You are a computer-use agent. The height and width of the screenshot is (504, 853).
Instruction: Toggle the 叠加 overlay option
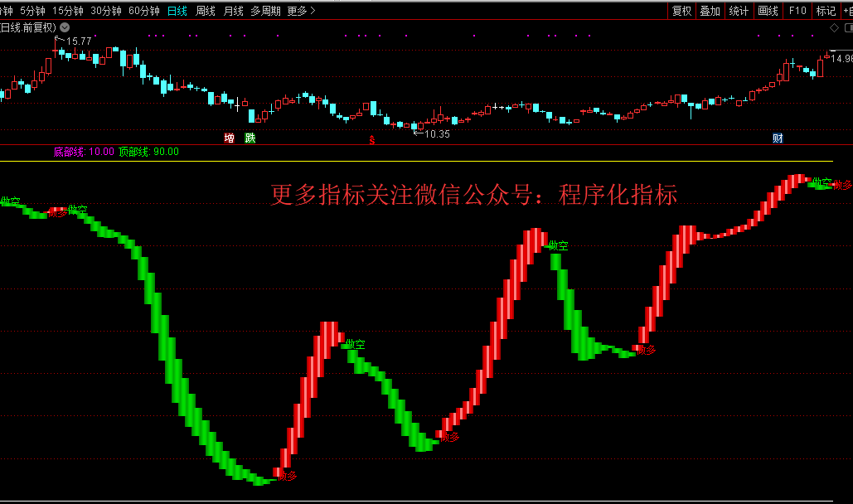[710, 11]
